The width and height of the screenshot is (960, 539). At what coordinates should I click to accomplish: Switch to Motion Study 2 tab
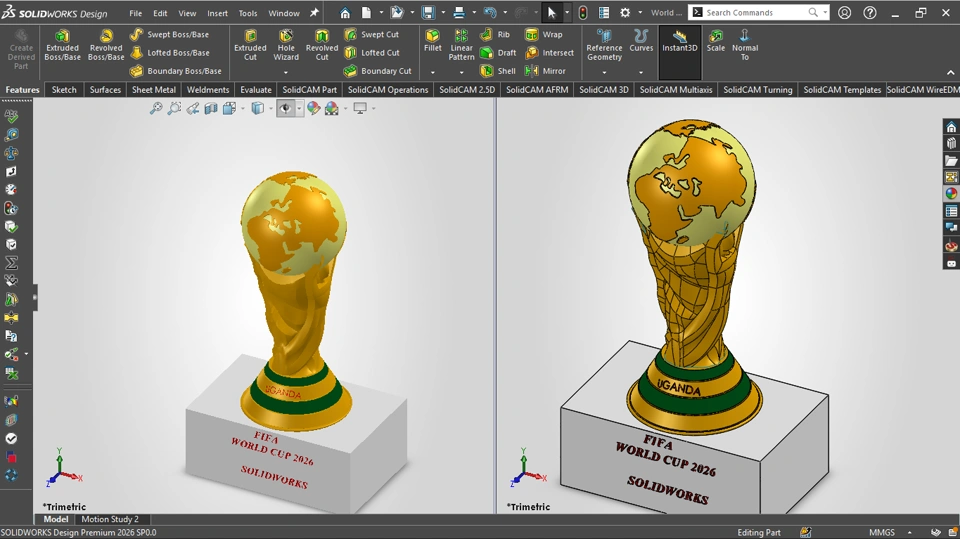pos(110,519)
